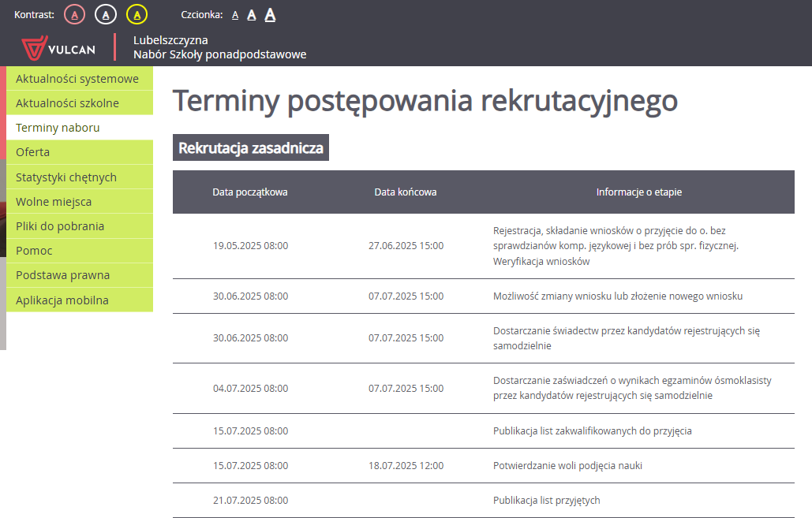Open Aktualności systemowe menu item
Image resolution: width=812 pixels, height=518 pixels.
coord(77,79)
